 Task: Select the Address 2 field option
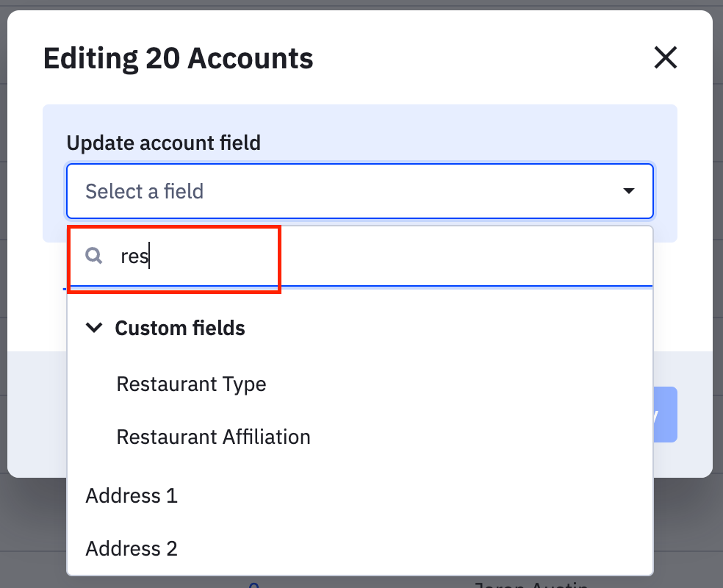pos(132,548)
